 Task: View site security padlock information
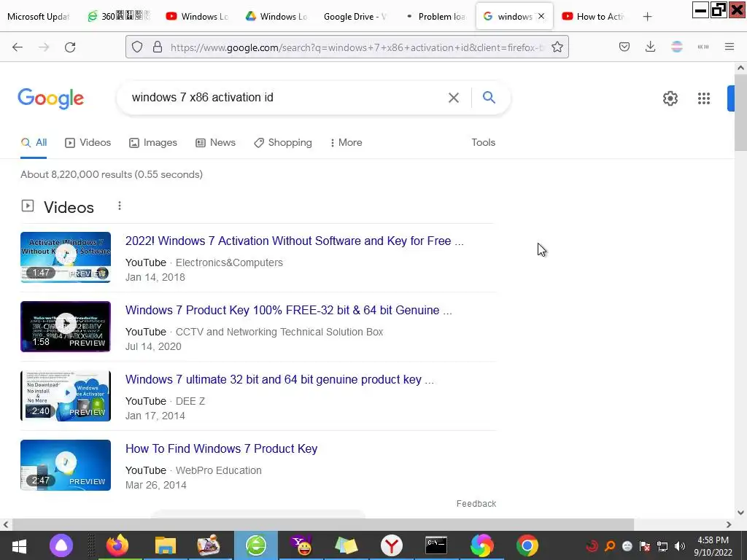coord(158,47)
